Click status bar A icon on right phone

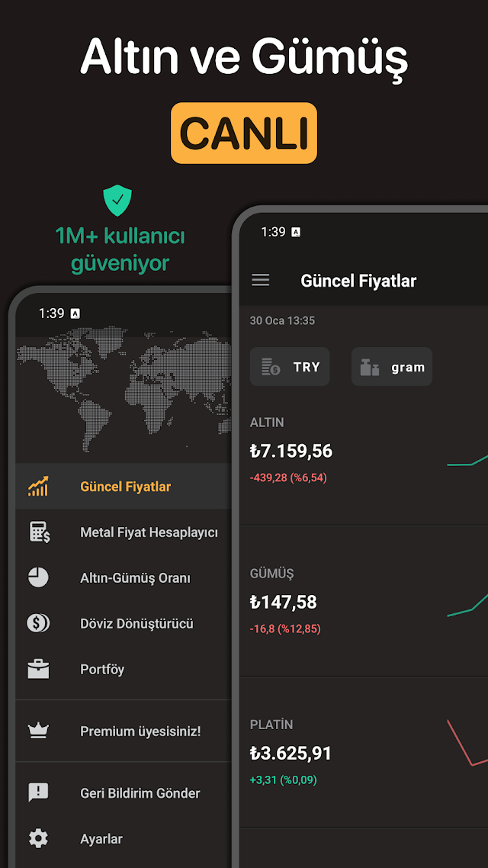(x=296, y=233)
